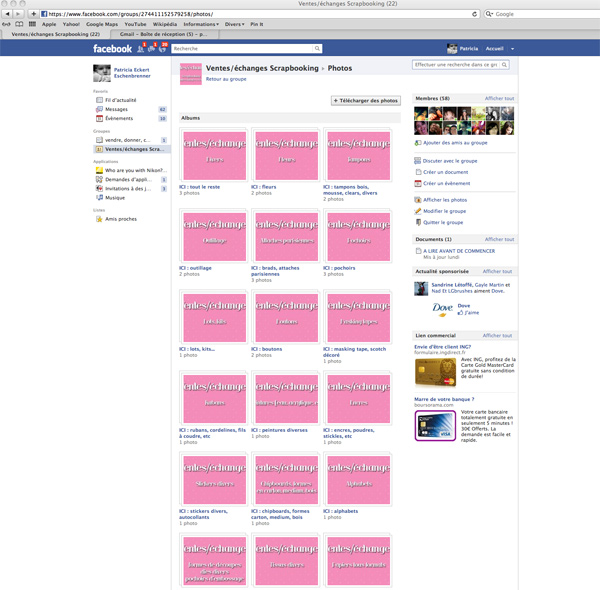Open the Yahoo! bookmark

[71, 24]
